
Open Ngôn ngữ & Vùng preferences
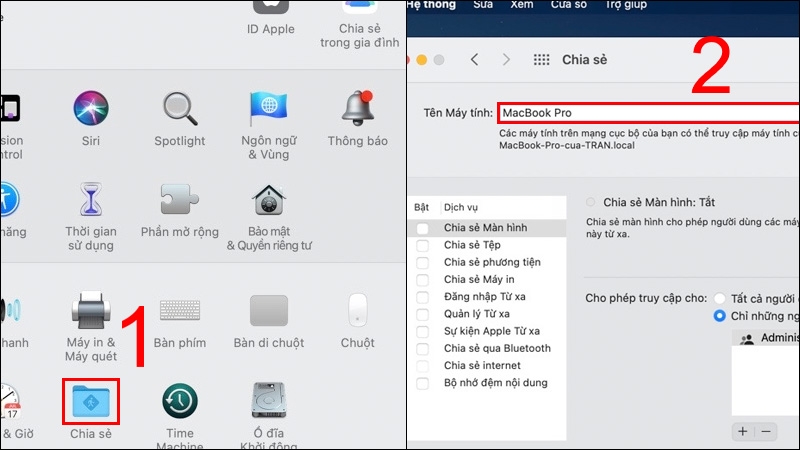point(269,109)
